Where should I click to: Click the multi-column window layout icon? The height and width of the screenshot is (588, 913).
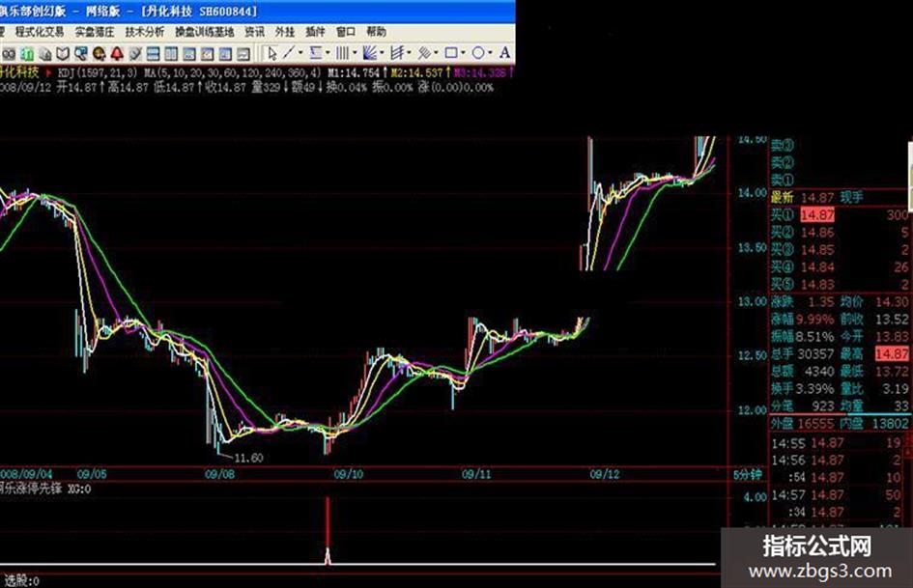pyautogui.click(x=171, y=54)
